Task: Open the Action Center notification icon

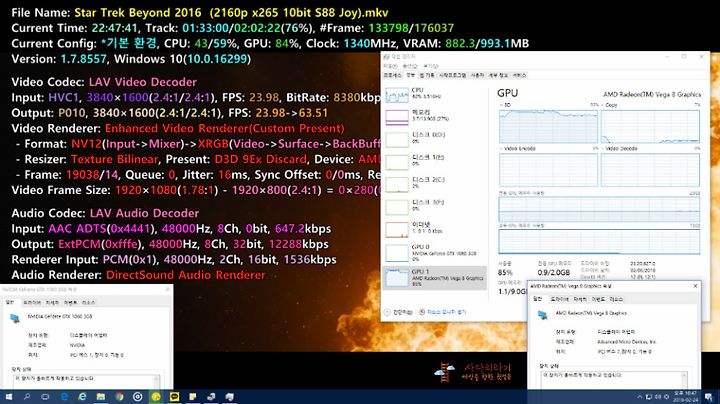Action: tap(709, 397)
